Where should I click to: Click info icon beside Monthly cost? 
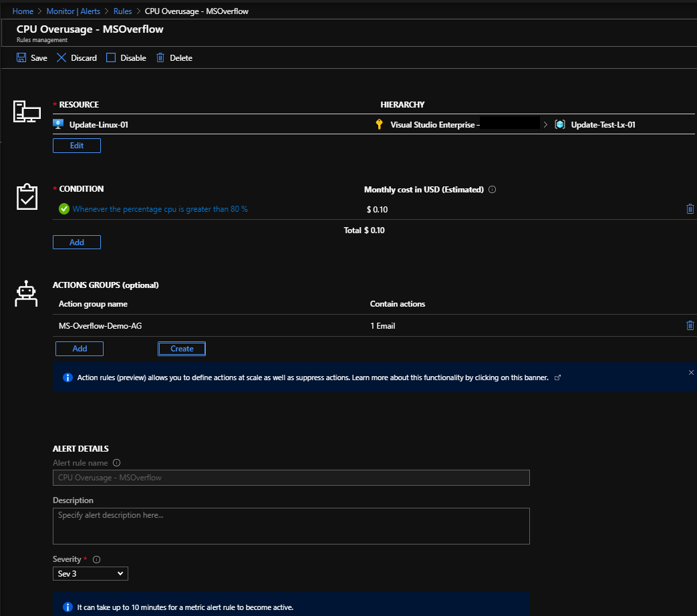[x=493, y=190]
